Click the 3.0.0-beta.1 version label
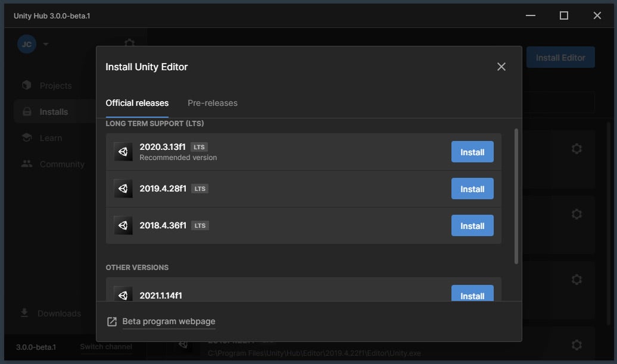Viewport: 617px width, 364px height. coord(36,347)
